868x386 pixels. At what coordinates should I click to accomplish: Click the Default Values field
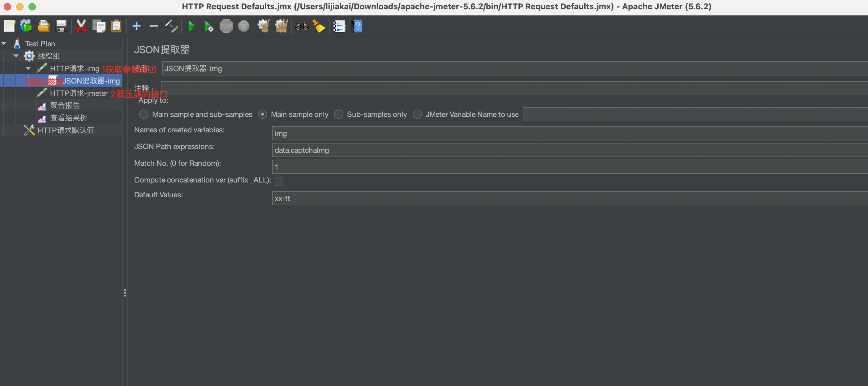(570, 198)
